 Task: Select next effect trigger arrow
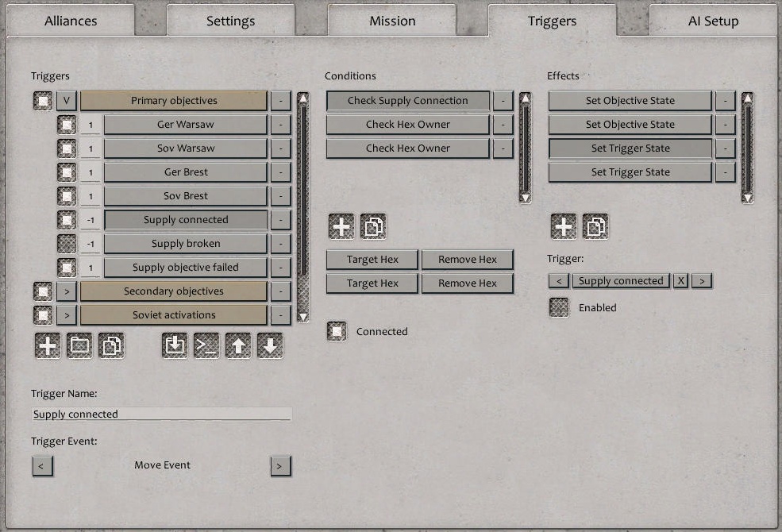point(702,281)
